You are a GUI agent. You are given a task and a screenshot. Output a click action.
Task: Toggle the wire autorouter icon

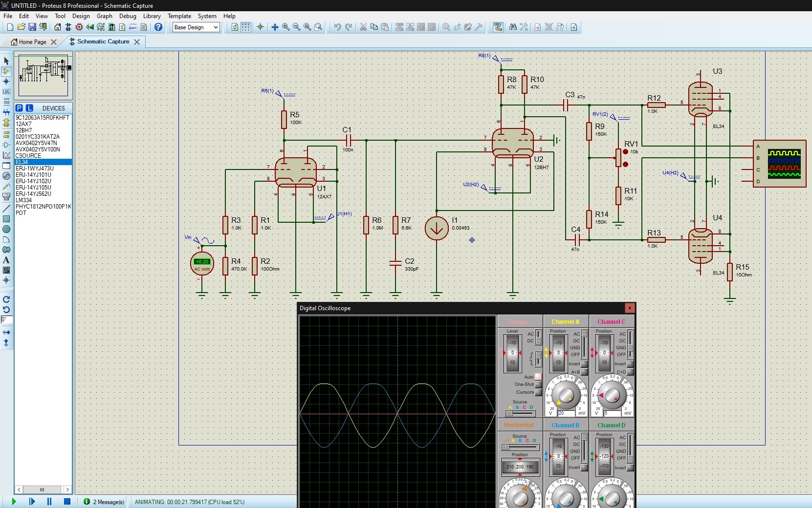[x=498, y=27]
